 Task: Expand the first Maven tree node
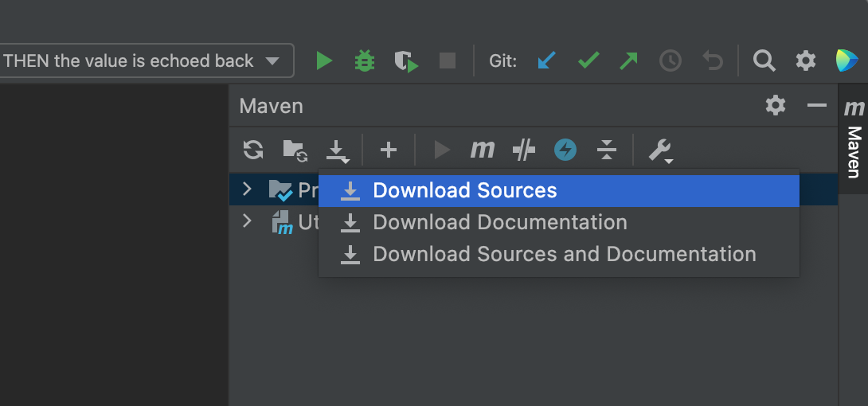[x=248, y=189]
